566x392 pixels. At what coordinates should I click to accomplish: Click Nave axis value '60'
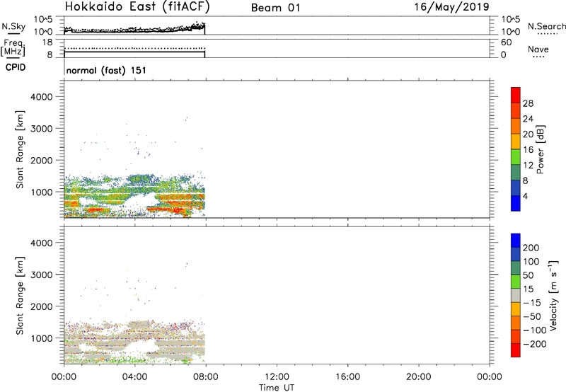(x=507, y=42)
